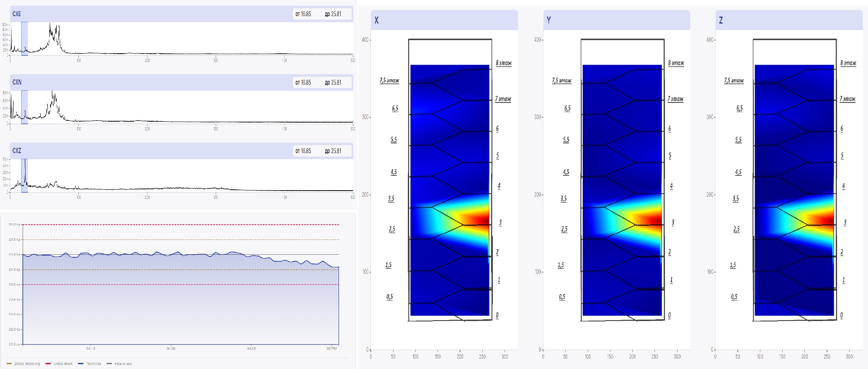This screenshot has width=868, height=369.
Task: Click the blue selection band on CXN spectrum
Action: point(24,107)
